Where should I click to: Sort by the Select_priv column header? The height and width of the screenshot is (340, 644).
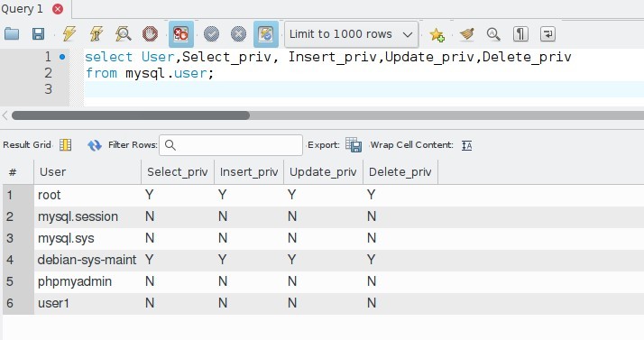(178, 171)
